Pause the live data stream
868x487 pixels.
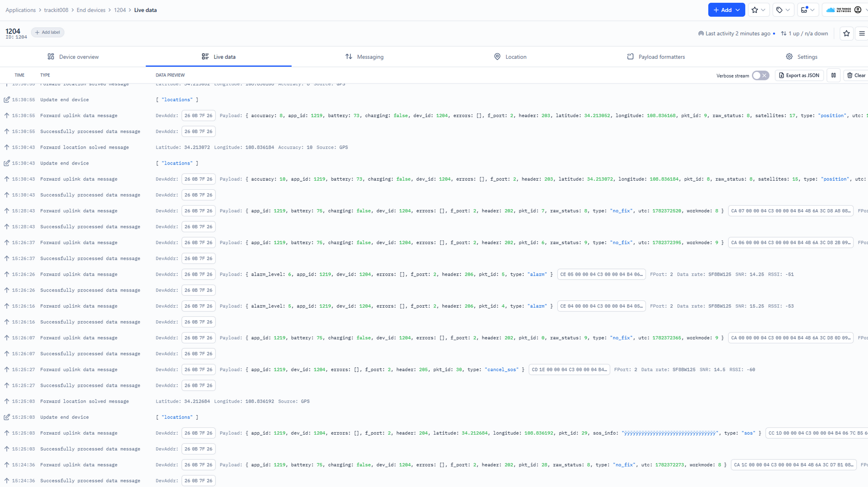834,75
